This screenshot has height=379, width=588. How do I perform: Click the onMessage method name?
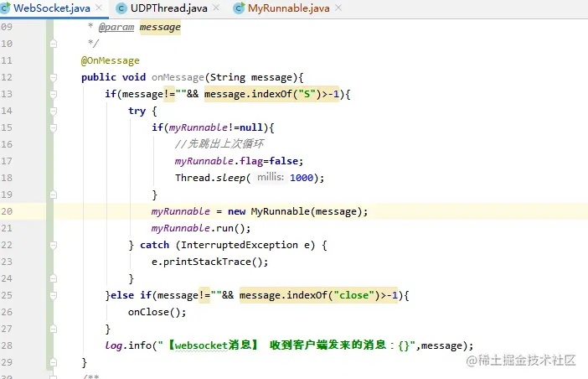[178, 77]
